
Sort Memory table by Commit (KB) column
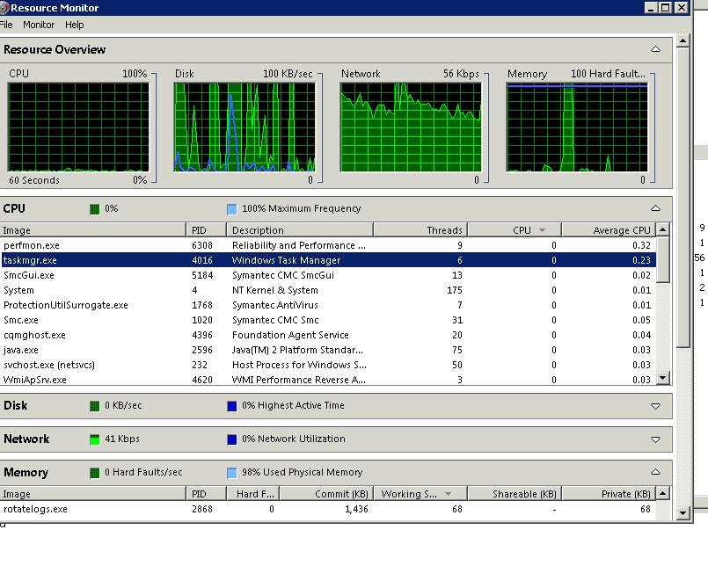326,494
